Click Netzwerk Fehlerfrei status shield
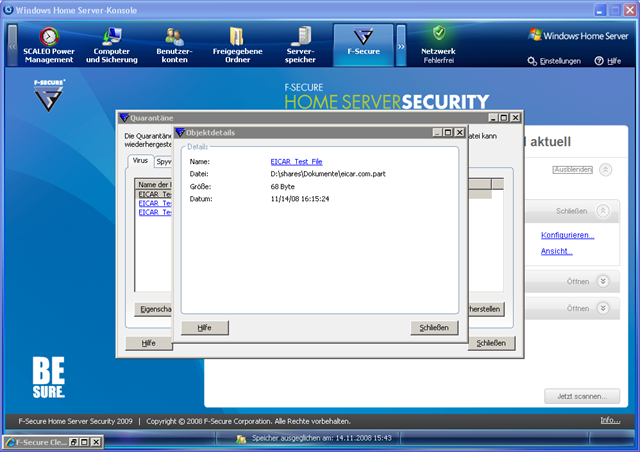This screenshot has width=640, height=452. point(439,32)
